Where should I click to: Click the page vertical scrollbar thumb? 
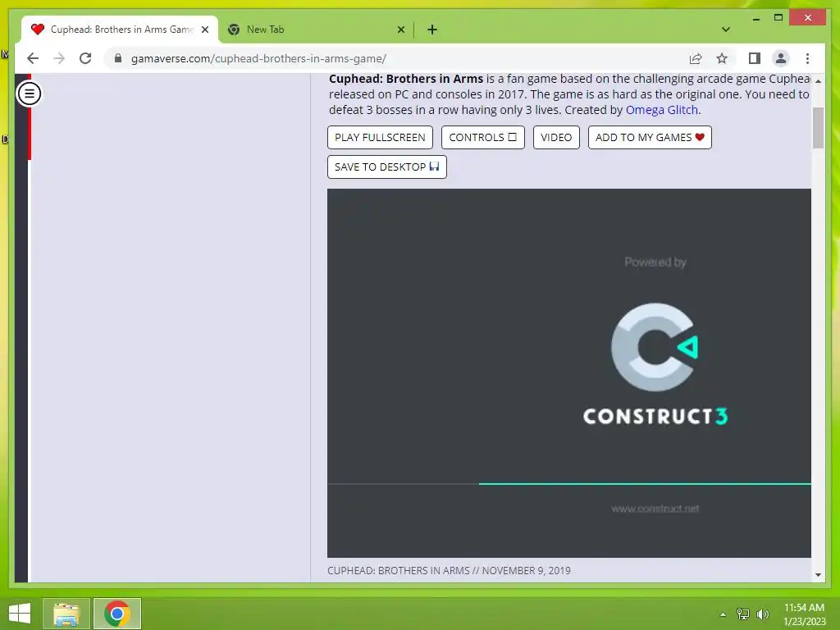[x=818, y=127]
